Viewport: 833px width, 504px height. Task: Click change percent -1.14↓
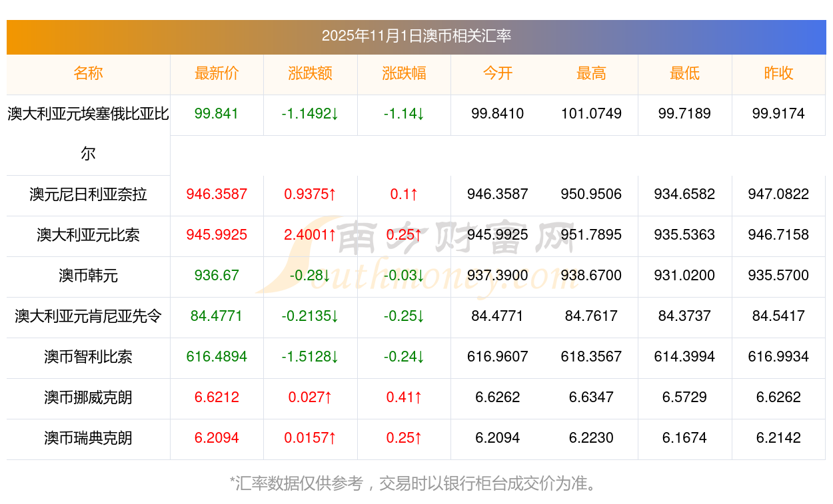[x=404, y=114]
